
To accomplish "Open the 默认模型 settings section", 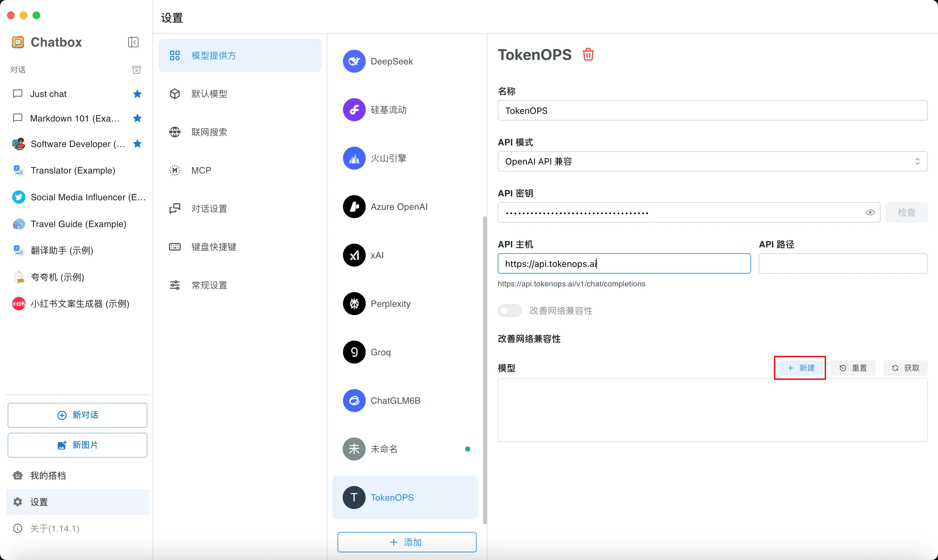I will click(x=209, y=93).
